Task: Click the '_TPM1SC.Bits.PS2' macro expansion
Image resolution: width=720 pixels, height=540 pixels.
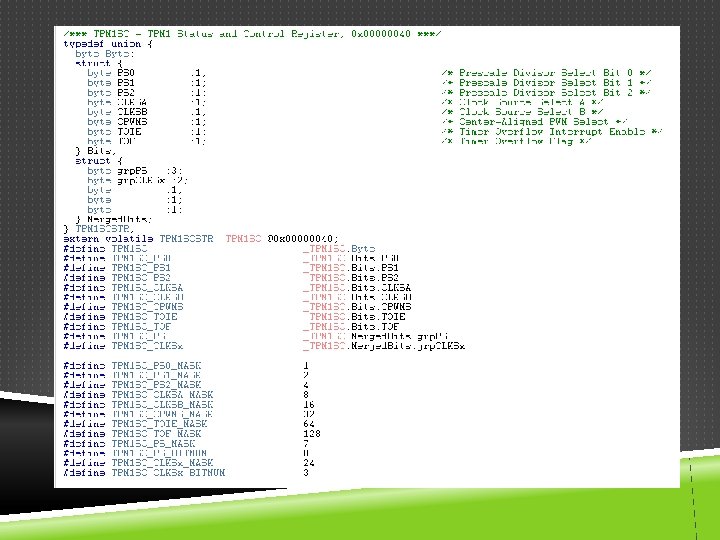Action: click(x=351, y=278)
